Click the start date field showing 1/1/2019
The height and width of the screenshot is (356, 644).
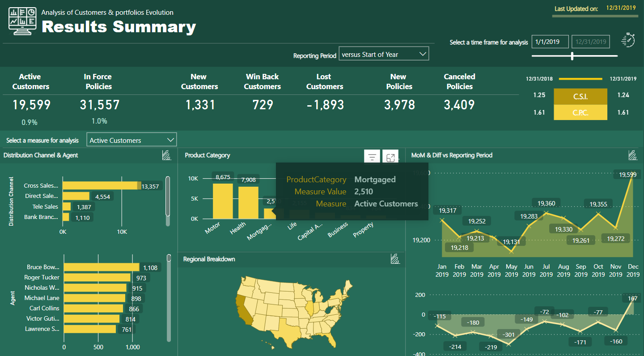tap(550, 42)
